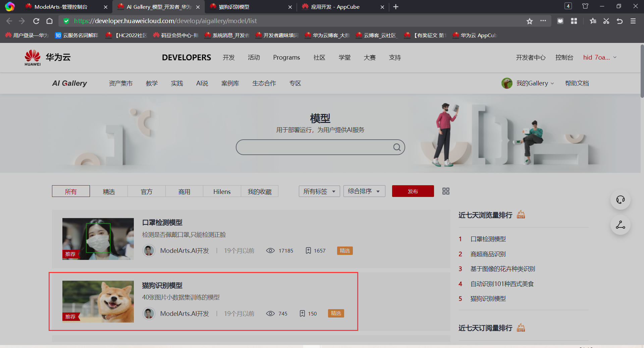Open the 资产集市 menu

tap(120, 83)
